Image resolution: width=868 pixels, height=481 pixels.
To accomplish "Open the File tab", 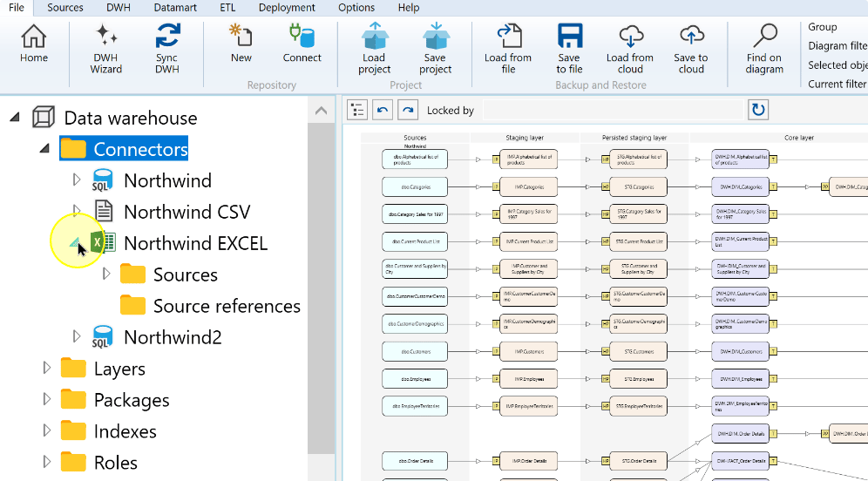I will (x=17, y=8).
